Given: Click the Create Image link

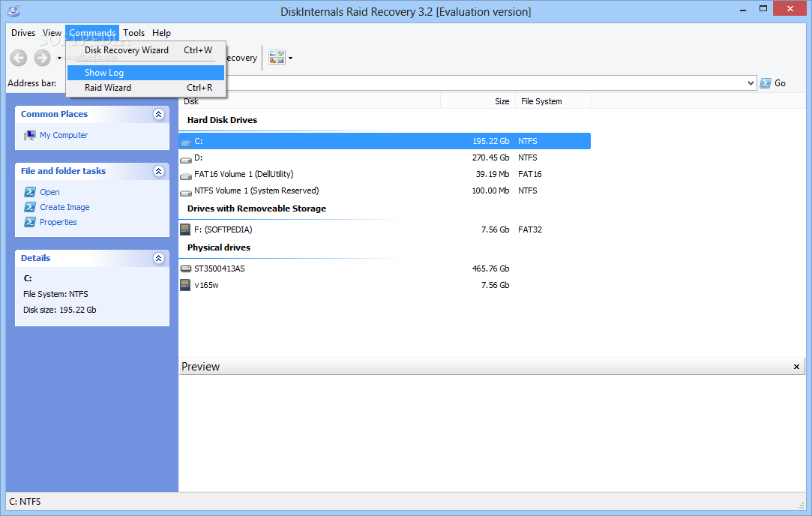Looking at the screenshot, I should pos(64,207).
